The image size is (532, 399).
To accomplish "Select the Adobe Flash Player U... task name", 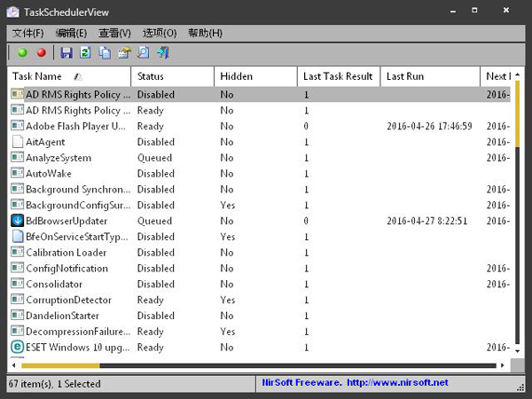I will [x=75, y=126].
